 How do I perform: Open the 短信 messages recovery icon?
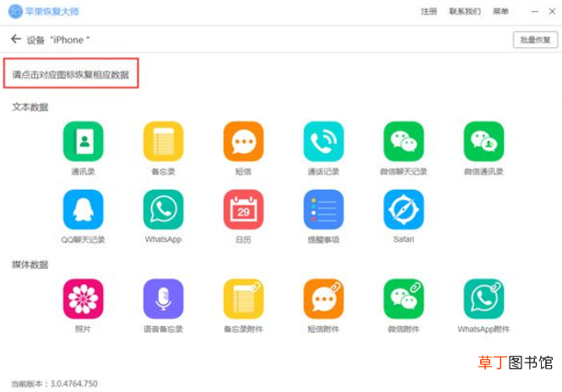244,142
